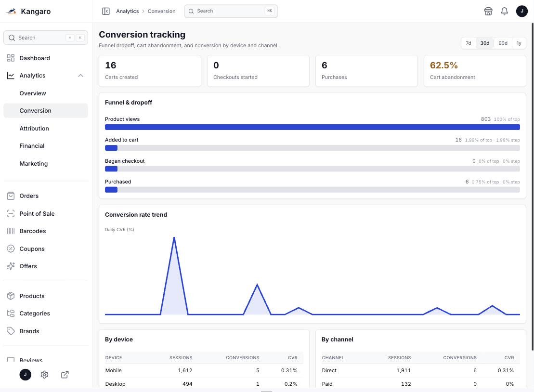Click Conversion breadcrumb text
The width and height of the screenshot is (534, 392).
[161, 11]
